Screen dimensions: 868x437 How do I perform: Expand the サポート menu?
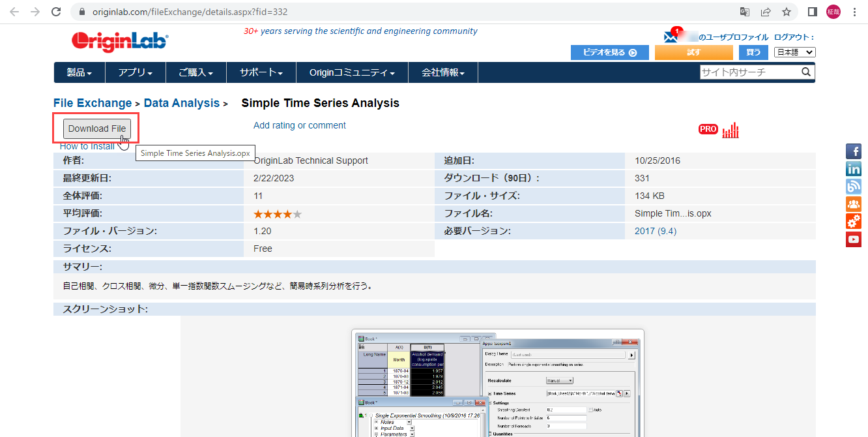(x=261, y=72)
